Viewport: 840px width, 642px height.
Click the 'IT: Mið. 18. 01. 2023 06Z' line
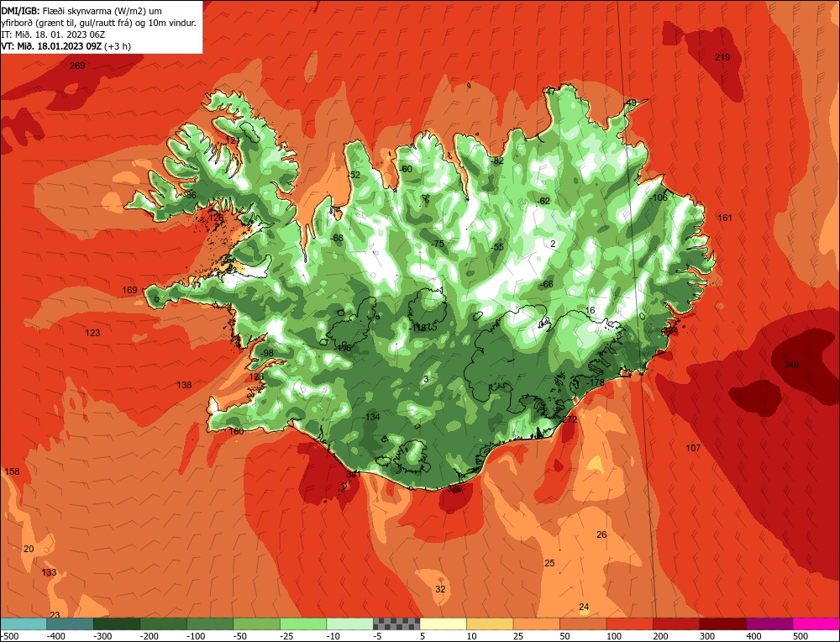53,34
